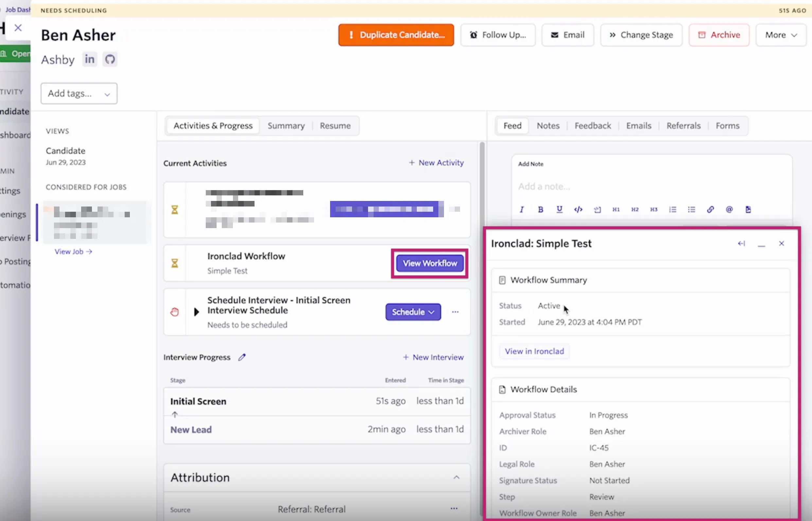The height and width of the screenshot is (521, 812).
Task: Select Candidate view in sidebar
Action: [66, 156]
